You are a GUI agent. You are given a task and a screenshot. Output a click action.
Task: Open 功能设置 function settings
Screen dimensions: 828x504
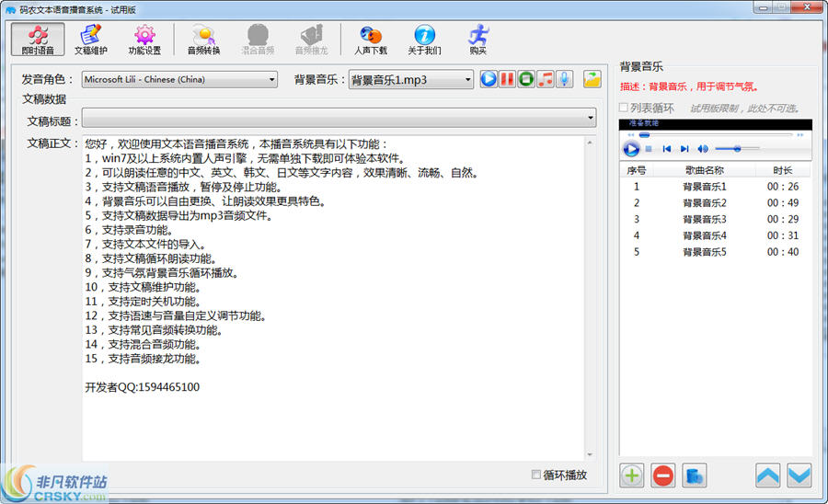[x=144, y=39]
